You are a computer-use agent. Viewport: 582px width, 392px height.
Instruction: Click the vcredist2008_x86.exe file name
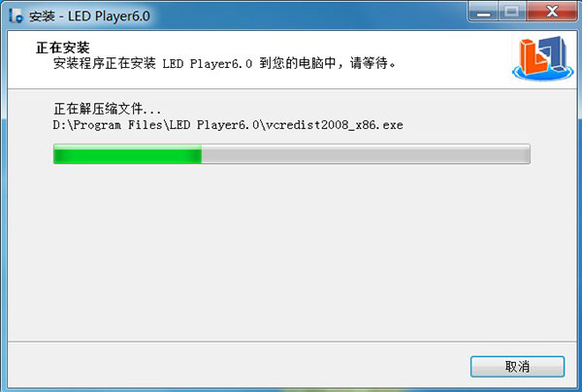tap(335, 125)
